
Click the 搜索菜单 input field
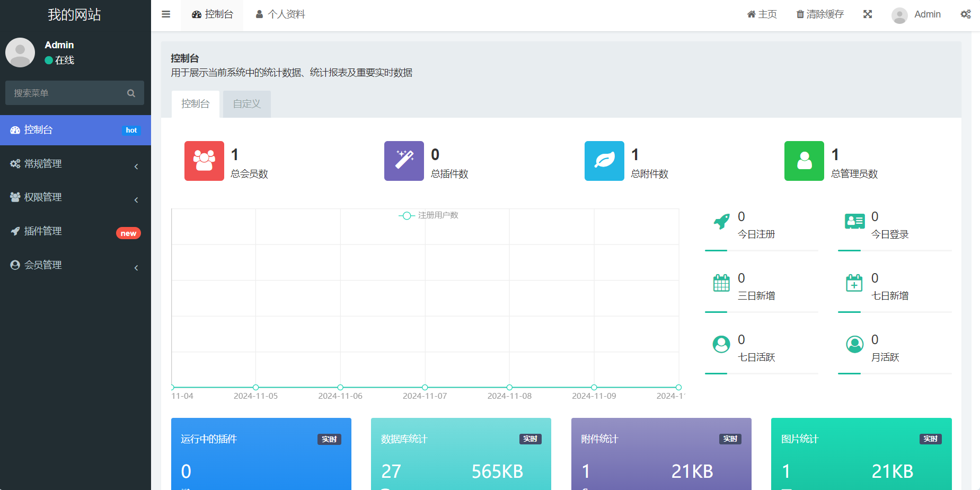coord(64,92)
